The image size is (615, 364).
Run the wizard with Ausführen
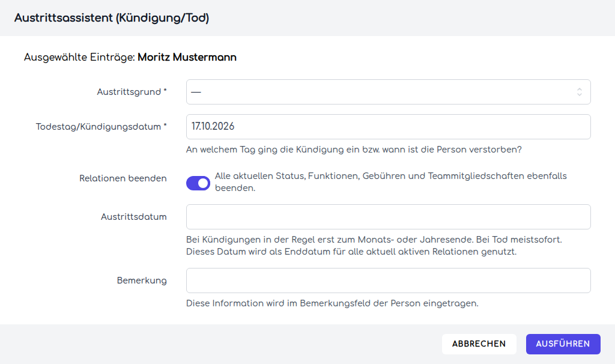(x=563, y=344)
